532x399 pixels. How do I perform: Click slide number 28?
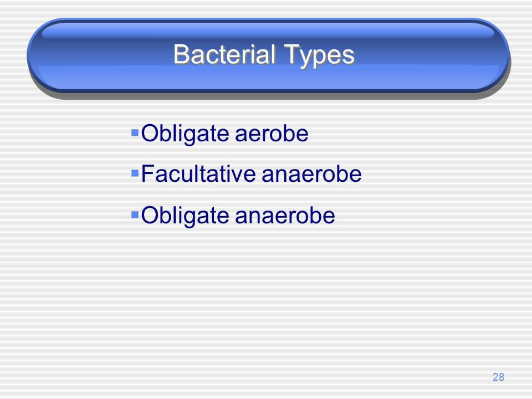[x=498, y=377]
